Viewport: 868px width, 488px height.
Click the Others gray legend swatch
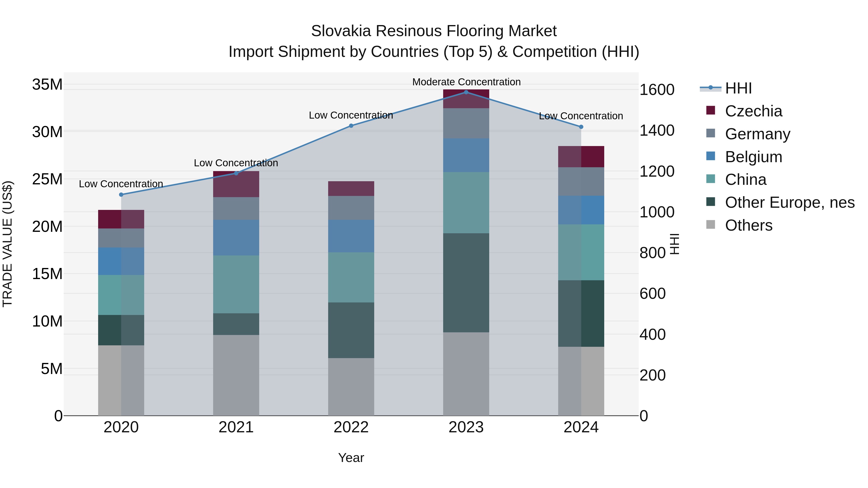pos(711,224)
